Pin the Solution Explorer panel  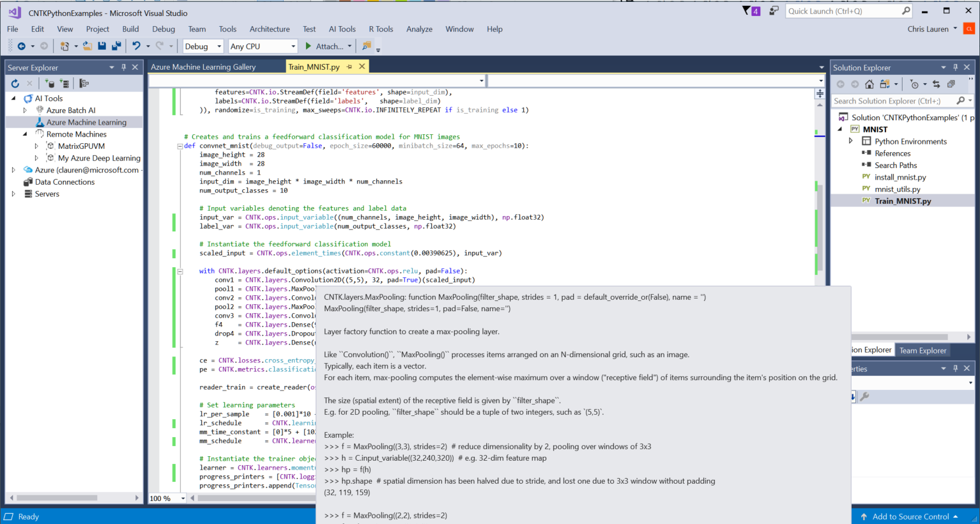click(955, 66)
